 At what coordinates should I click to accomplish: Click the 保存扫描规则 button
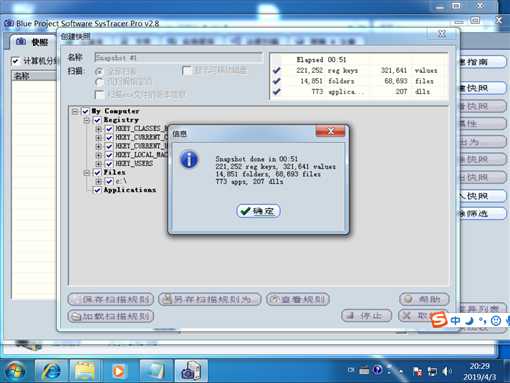(111, 299)
